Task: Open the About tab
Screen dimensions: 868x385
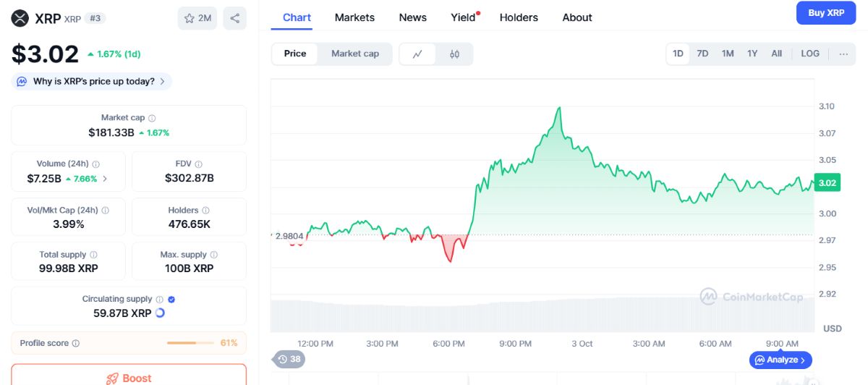Action: (x=577, y=17)
